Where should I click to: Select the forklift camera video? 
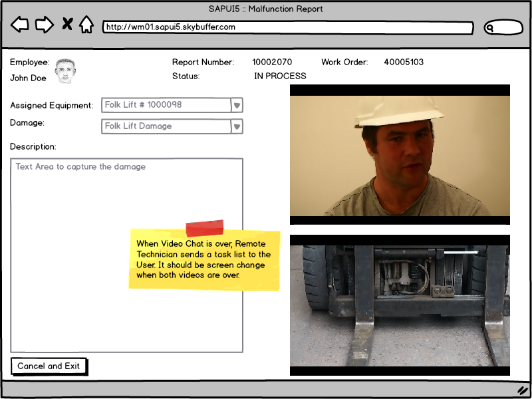pyautogui.click(x=400, y=305)
